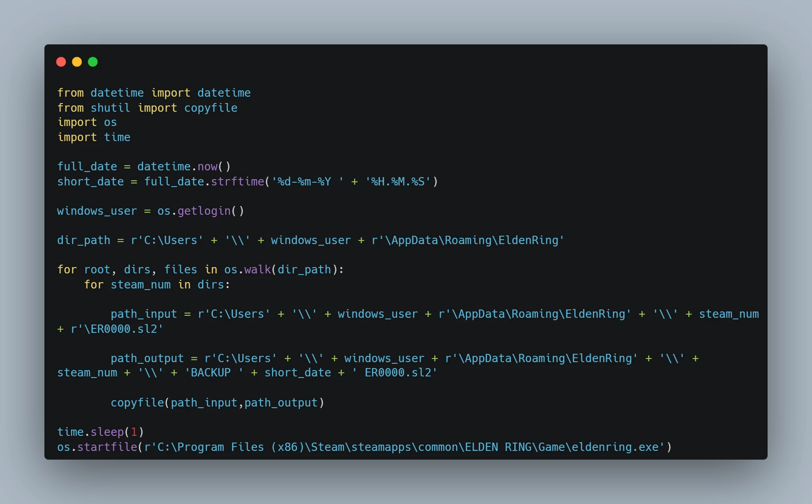Click 'startfile' method name
The image size is (812, 504).
tap(107, 447)
